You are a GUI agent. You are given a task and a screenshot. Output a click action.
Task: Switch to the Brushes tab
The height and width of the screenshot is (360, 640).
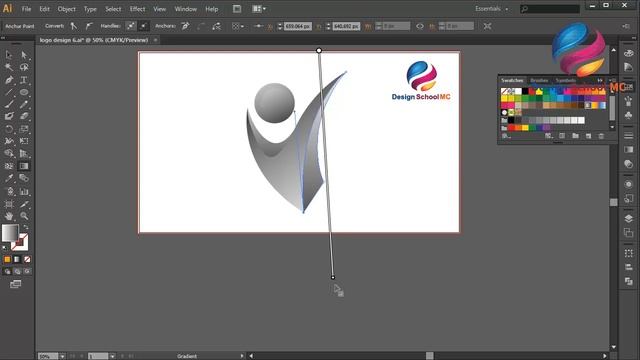(x=539, y=80)
